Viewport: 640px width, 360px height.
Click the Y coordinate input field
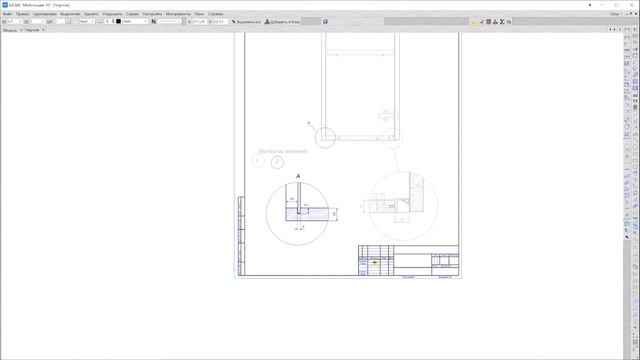coord(220,21)
